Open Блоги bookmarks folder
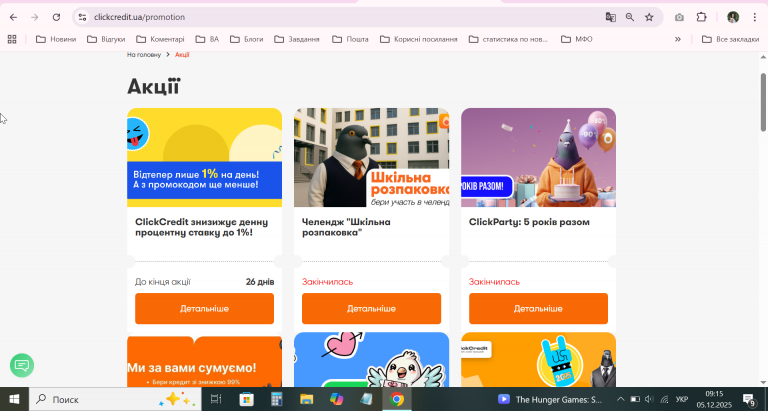Image resolution: width=768 pixels, height=411 pixels. 247,39
